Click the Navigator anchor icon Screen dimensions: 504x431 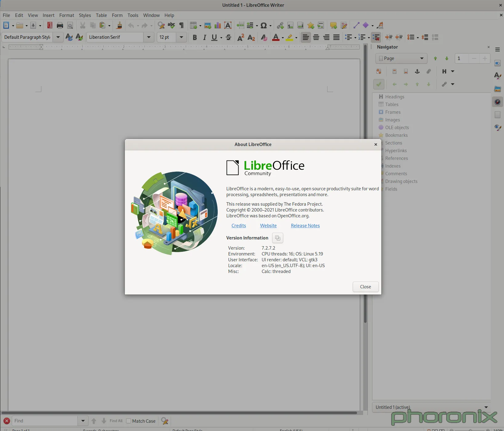(x=417, y=71)
